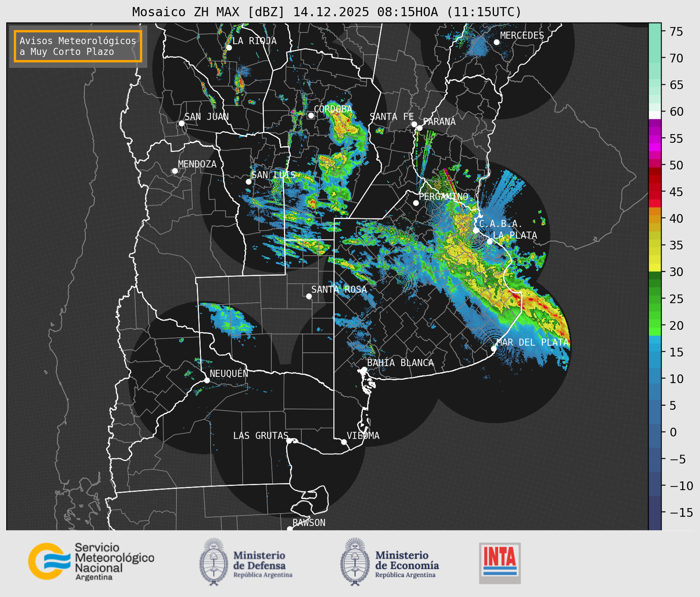Click the San Juan city marker dot
This screenshot has height=597, width=700.
coord(181,123)
